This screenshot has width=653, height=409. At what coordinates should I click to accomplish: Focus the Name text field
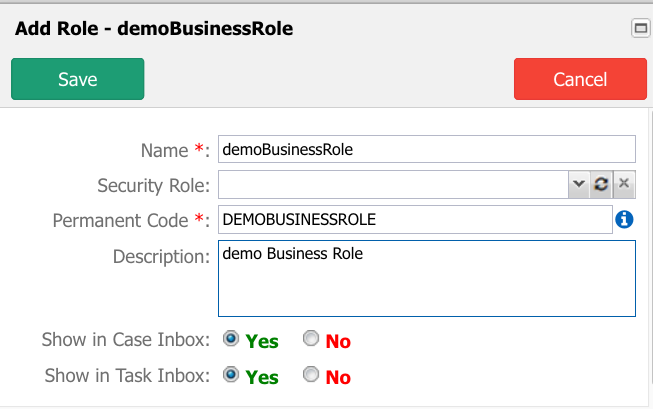[x=427, y=149]
